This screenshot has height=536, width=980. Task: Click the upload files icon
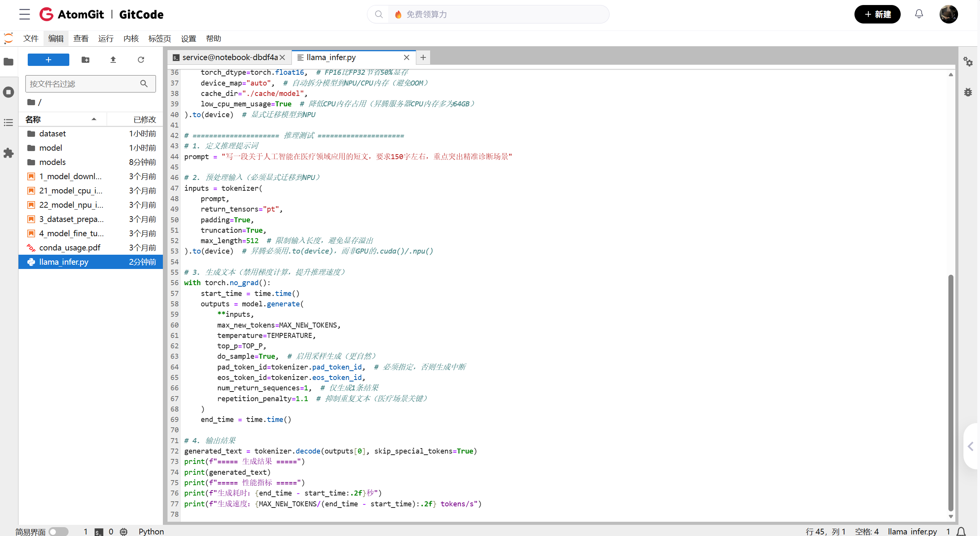(x=113, y=60)
